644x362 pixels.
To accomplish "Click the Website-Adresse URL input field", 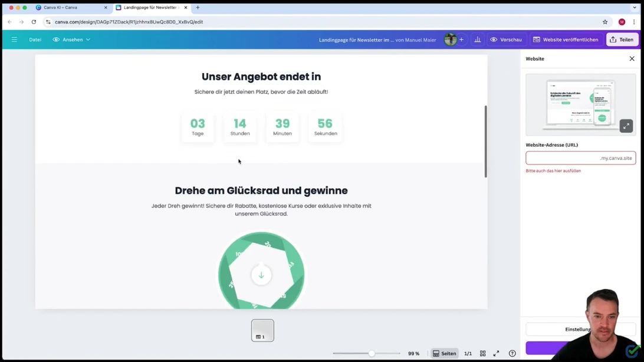I will click(562, 158).
